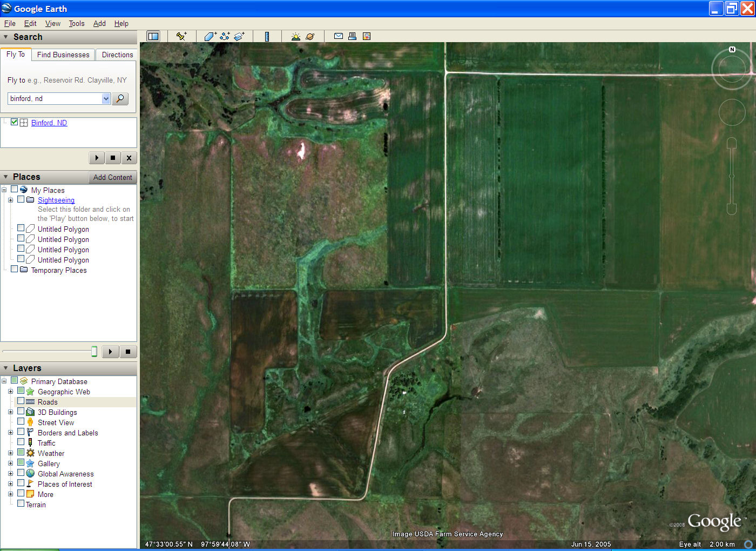Stop the Places tour playback
756x551 pixels.
coord(128,352)
